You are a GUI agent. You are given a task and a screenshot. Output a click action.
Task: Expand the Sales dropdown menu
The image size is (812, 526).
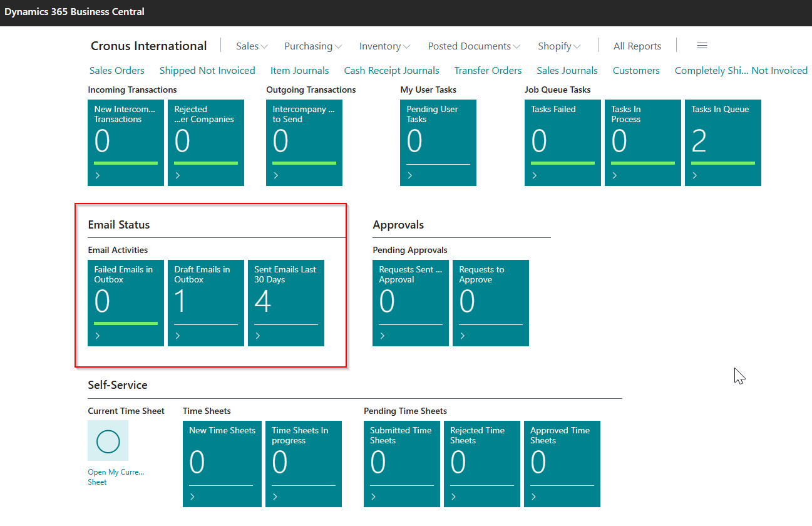tap(252, 46)
